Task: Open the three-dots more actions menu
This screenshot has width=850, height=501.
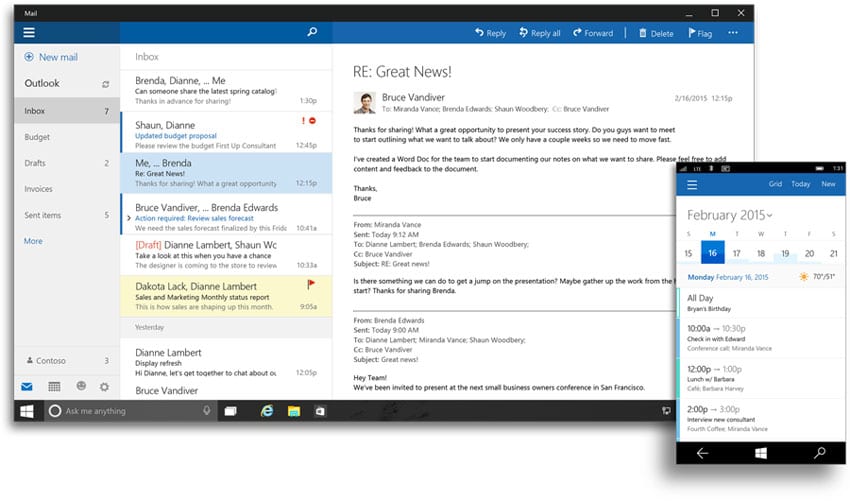Action: click(733, 33)
